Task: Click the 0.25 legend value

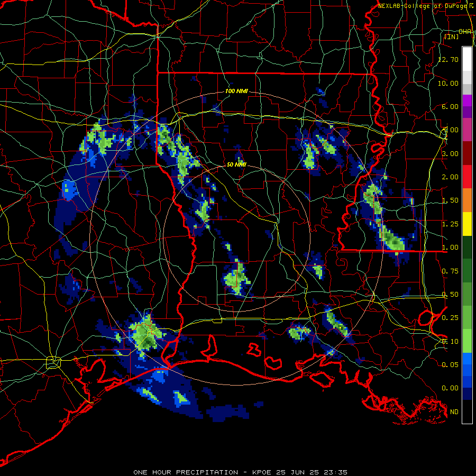Action: pyautogui.click(x=450, y=318)
